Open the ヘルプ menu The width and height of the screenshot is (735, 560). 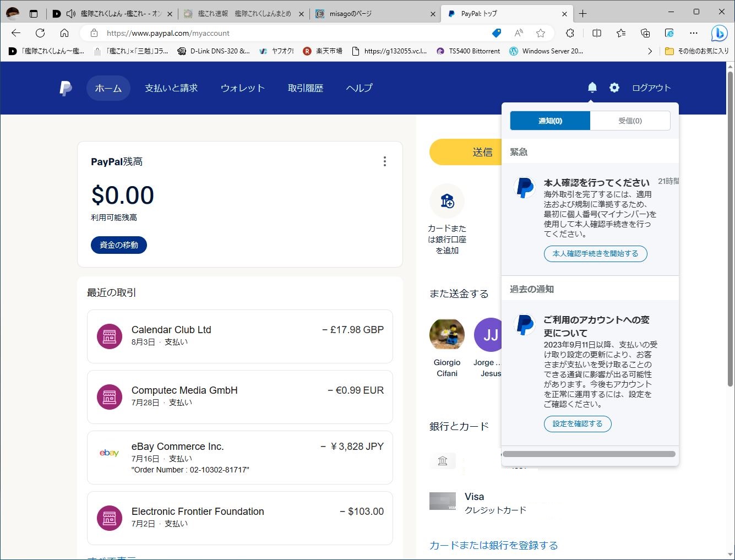coord(360,88)
